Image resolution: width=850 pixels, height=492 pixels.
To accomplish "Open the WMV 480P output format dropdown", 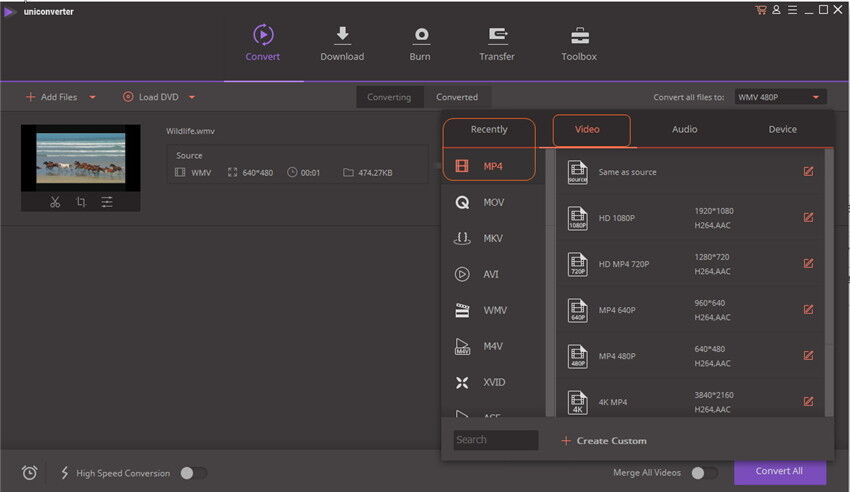I will click(780, 97).
